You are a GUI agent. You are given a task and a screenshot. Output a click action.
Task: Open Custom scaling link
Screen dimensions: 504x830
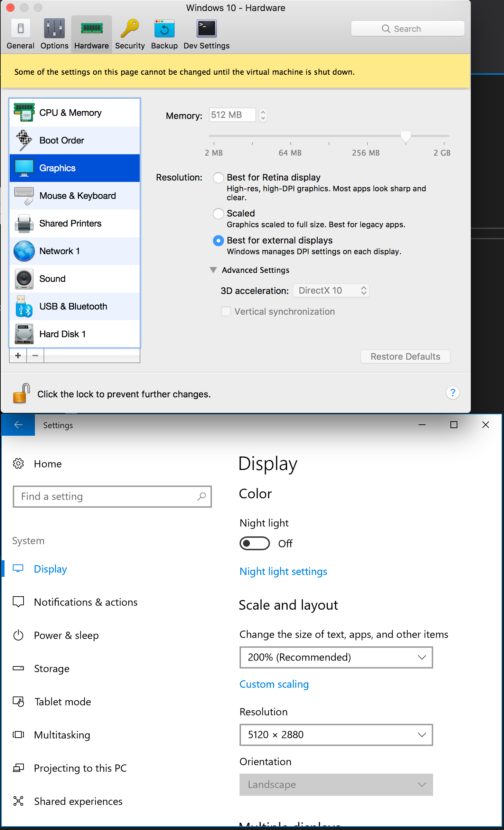pos(274,684)
